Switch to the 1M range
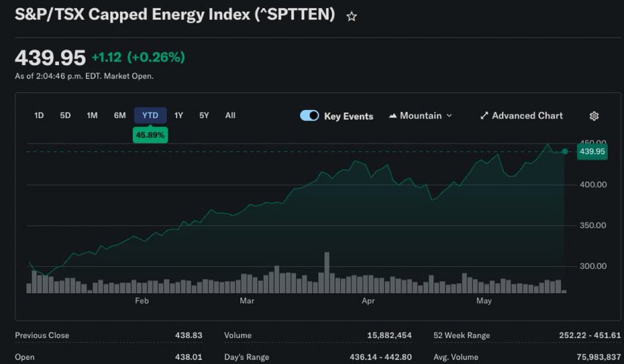This screenshot has height=364, width=624. [92, 115]
